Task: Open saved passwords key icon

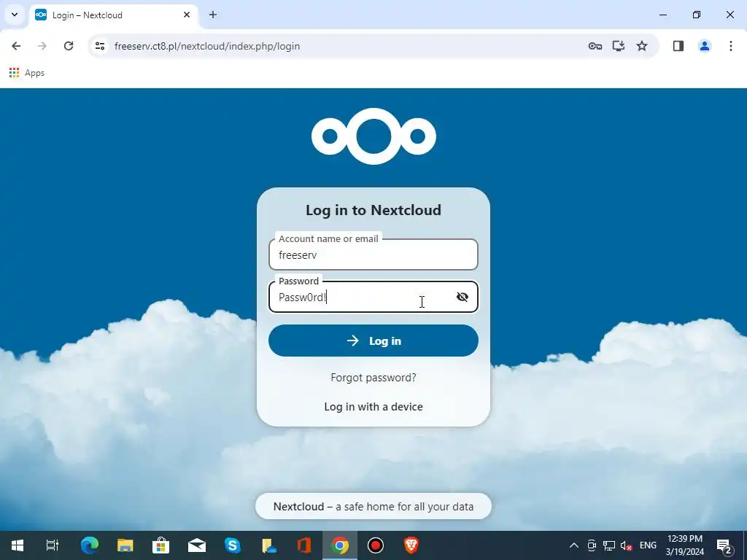Action: [x=595, y=46]
